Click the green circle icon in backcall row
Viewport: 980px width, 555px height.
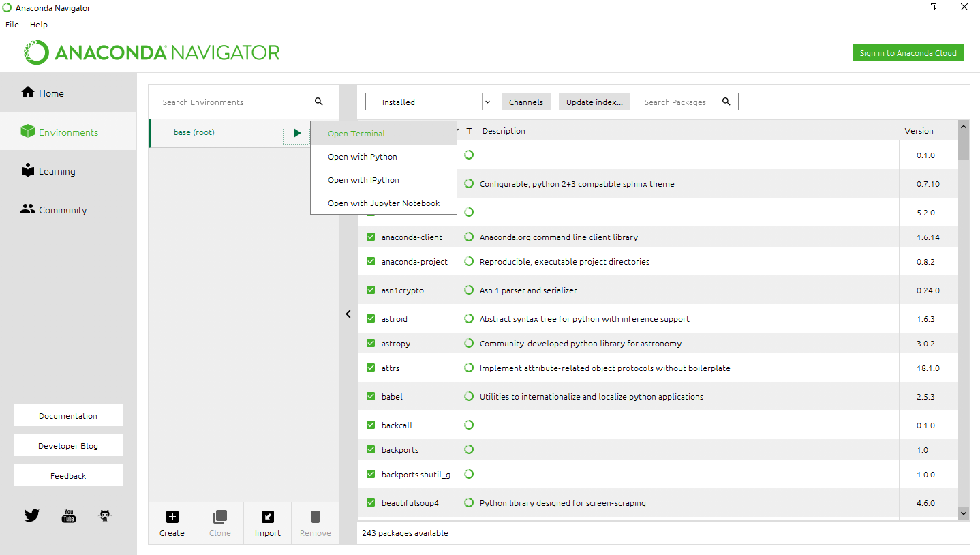pos(469,425)
